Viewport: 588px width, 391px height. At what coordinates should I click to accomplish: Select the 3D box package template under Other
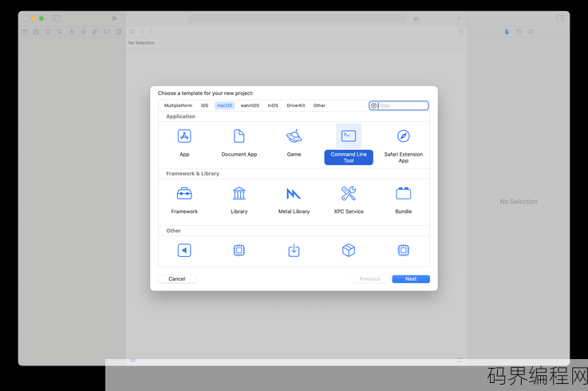pyautogui.click(x=349, y=251)
